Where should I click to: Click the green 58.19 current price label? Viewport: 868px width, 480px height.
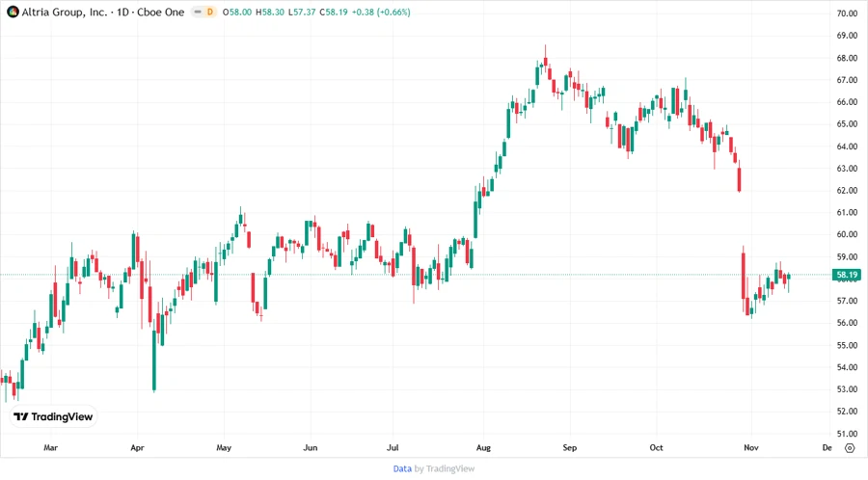click(847, 275)
